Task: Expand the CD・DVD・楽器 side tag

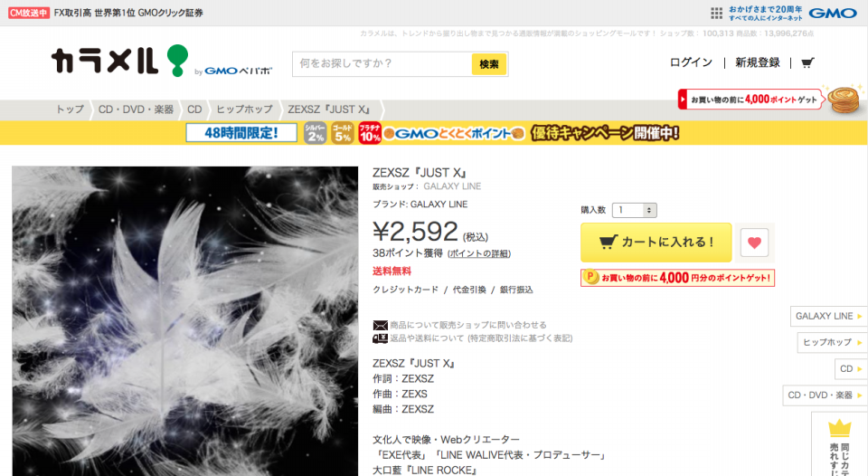Action: point(825,395)
